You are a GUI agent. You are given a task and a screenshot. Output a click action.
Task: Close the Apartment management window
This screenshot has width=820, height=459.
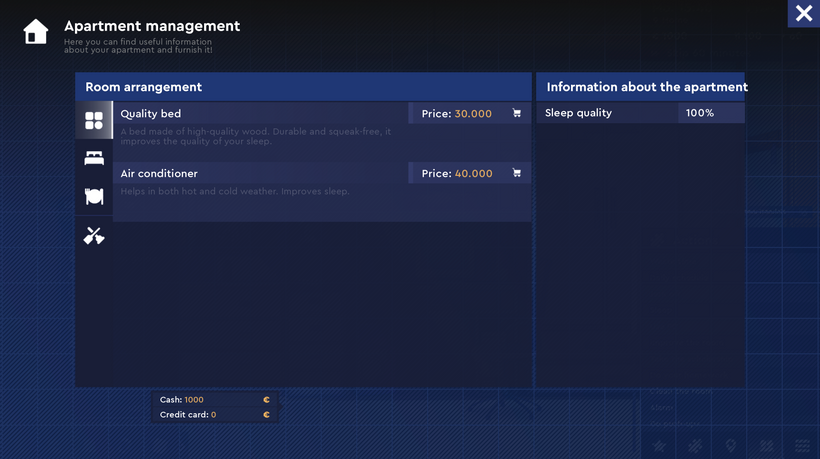(x=803, y=14)
